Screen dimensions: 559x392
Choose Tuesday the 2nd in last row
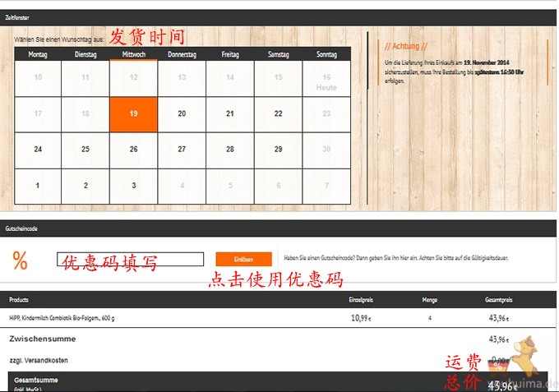coord(85,186)
